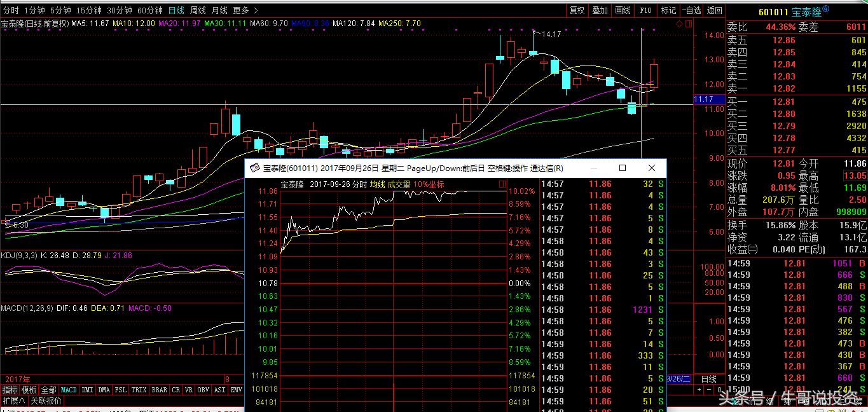This screenshot has height=412, width=868.
Task: Select the 9/26/二 date field
Action: coord(678,379)
